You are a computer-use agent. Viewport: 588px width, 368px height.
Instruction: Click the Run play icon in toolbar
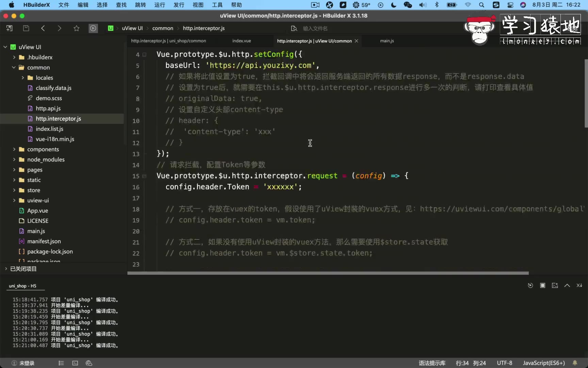tap(93, 28)
